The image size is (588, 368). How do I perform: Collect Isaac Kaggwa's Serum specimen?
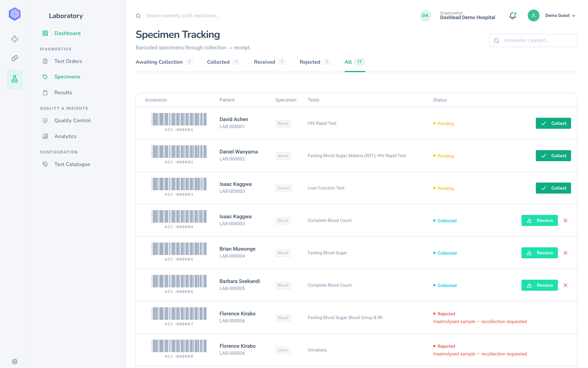pos(553,188)
